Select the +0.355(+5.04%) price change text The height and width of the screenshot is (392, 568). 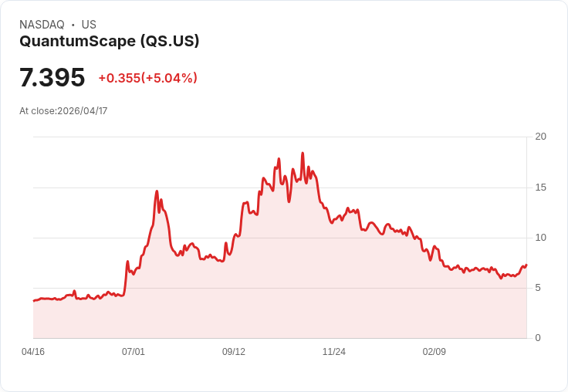click(x=148, y=78)
